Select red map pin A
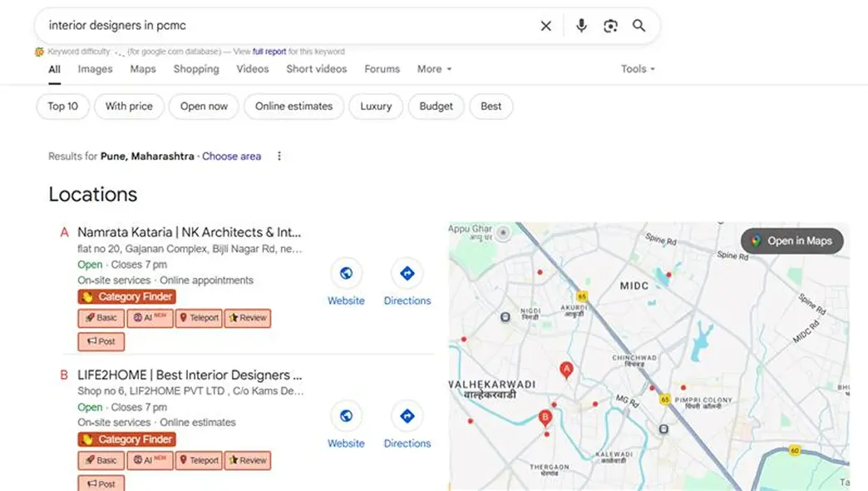Image resolution: width=868 pixels, height=491 pixels. (x=565, y=369)
